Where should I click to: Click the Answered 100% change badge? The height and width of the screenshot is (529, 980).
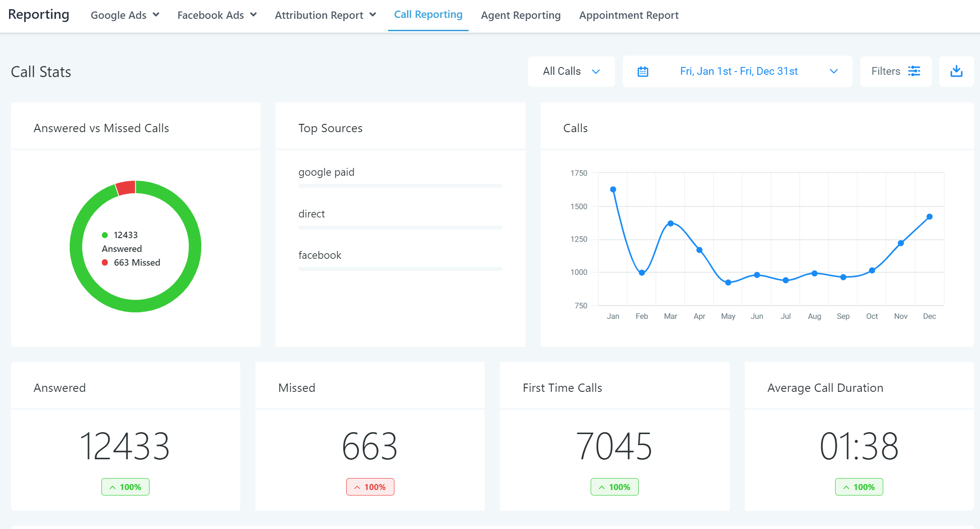125,487
